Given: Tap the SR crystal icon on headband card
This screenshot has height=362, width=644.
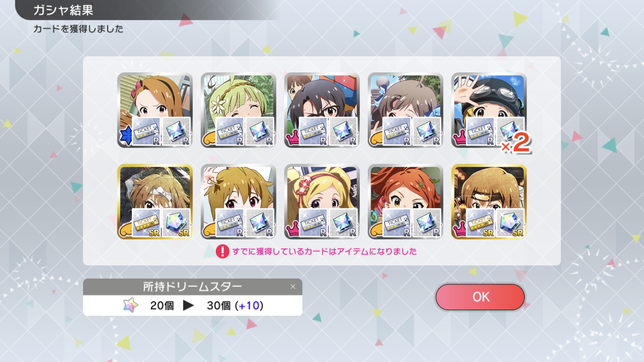Looking at the screenshot, I should tap(510, 223).
